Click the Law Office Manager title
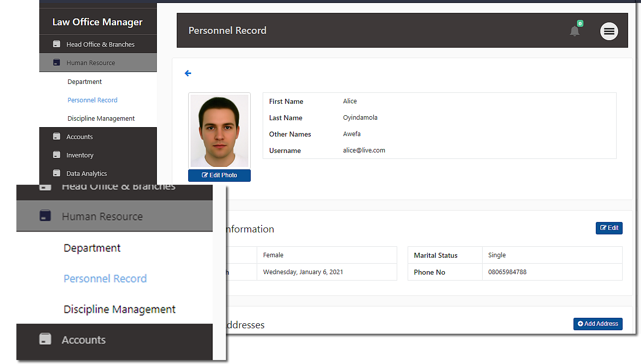The image size is (641, 364). coord(97,22)
